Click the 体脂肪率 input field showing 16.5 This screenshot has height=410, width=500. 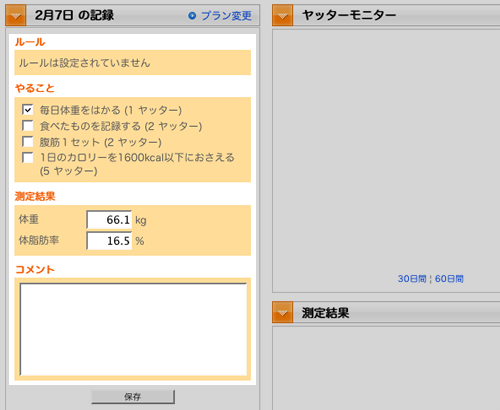[x=109, y=241]
